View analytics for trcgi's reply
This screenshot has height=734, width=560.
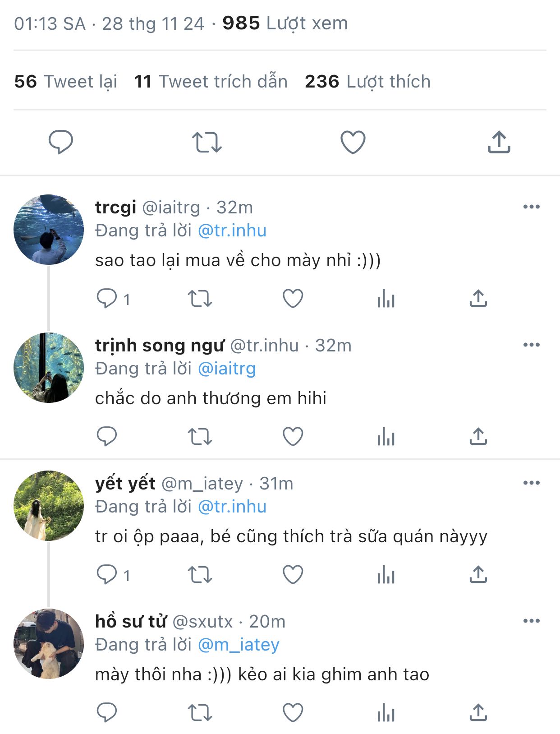[386, 299]
